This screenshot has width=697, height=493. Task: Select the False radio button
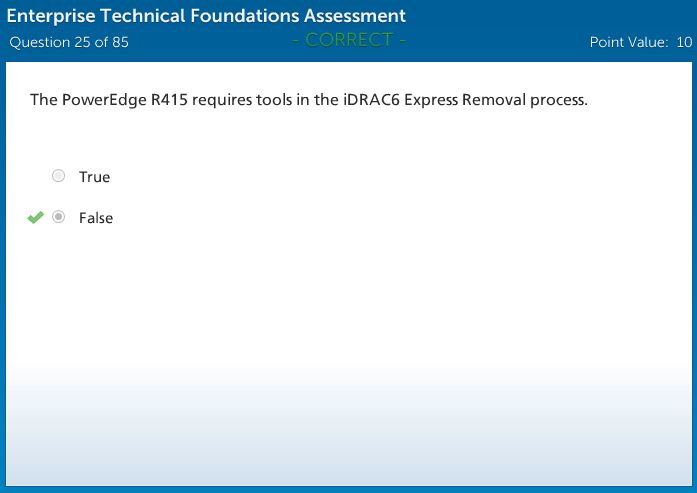pos(59,217)
